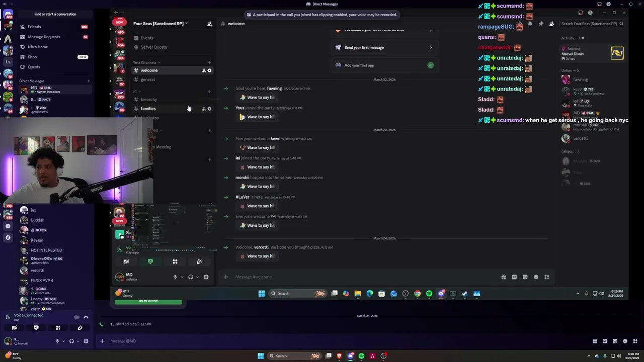Open User Settings gear in outer panel
644x362 pixels.
86,341
